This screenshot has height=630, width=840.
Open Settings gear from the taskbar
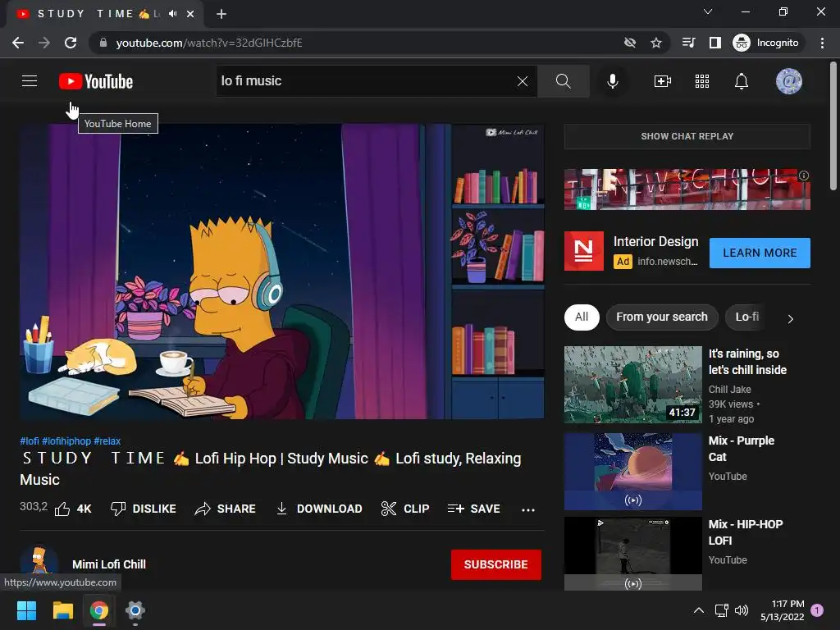point(135,610)
